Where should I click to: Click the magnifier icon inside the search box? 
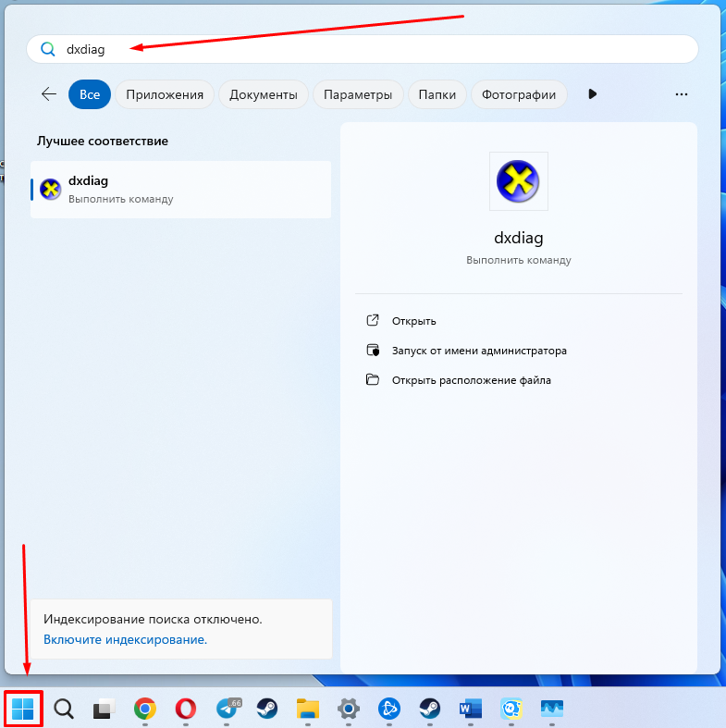pos(48,49)
